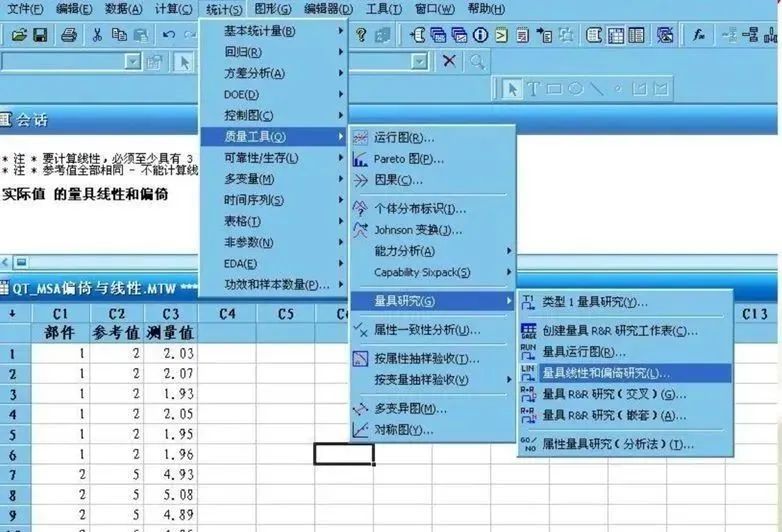Open the 帮助(H) menu
Image resolution: width=782 pixels, height=532 pixels.
pos(486,9)
